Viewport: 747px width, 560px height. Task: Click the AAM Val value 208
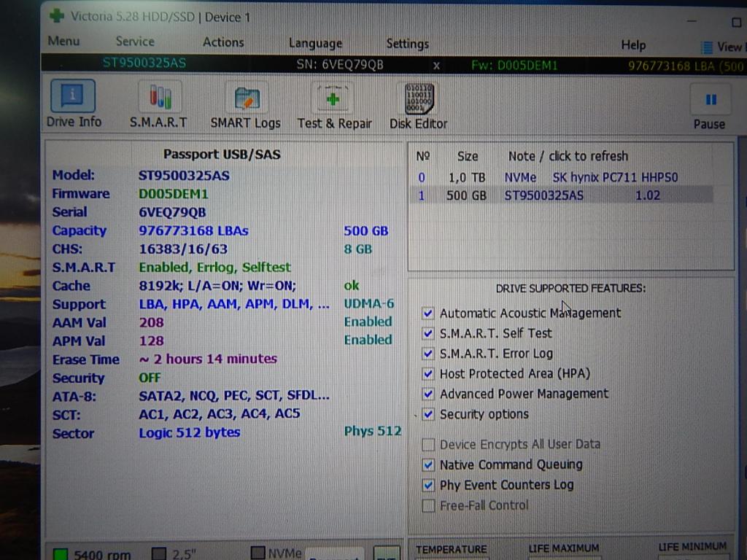[x=152, y=322]
